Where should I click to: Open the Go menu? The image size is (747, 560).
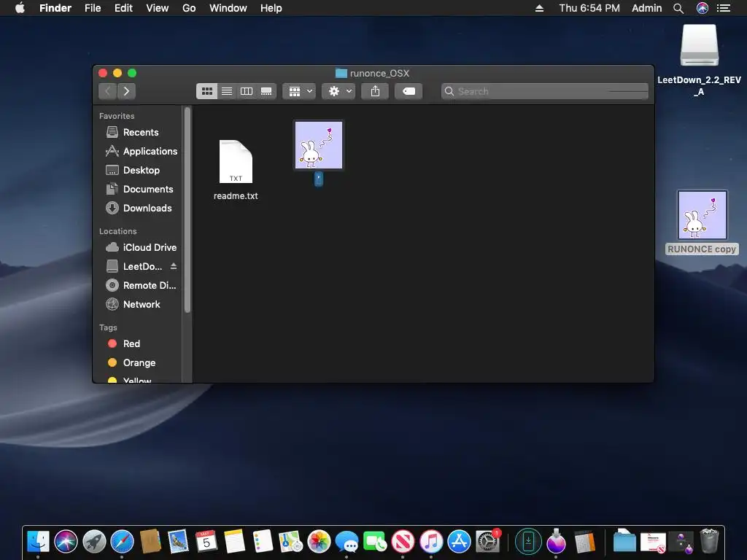189,8
